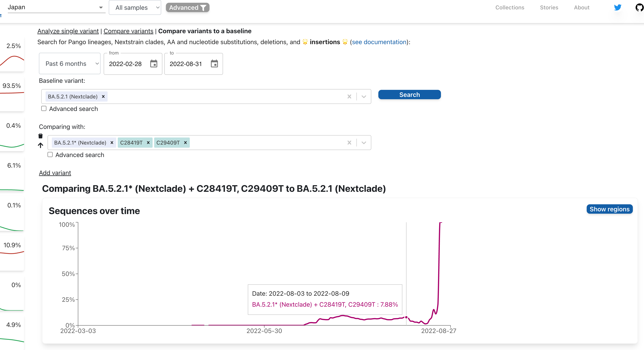This screenshot has width=644, height=350.
Task: Open calendar picker for from date
Action: (x=154, y=64)
